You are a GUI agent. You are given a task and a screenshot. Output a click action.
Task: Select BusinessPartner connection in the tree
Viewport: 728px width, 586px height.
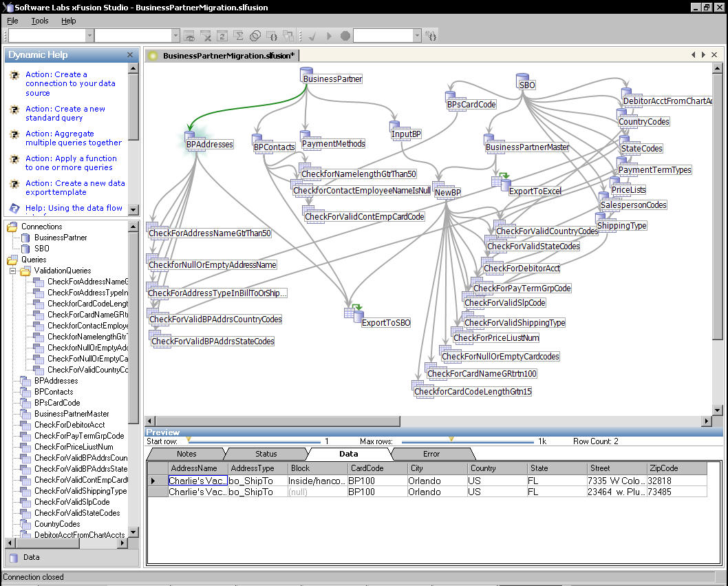click(61, 238)
